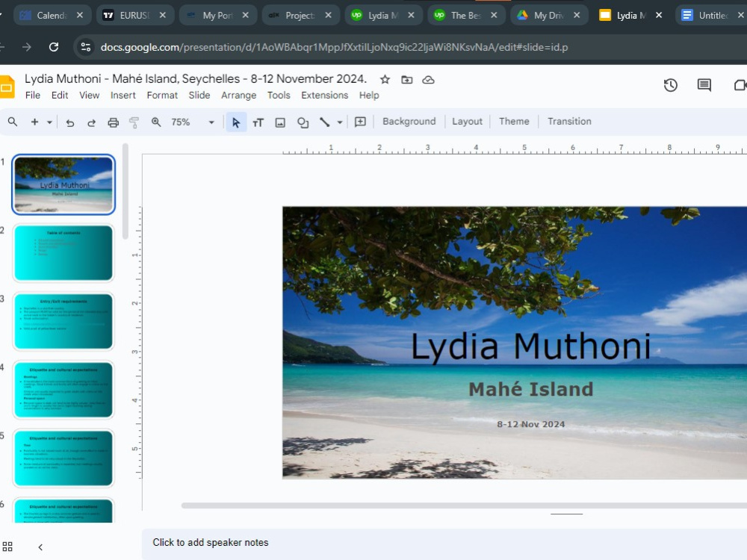Open the View menu
747x560 pixels.
[x=89, y=96]
